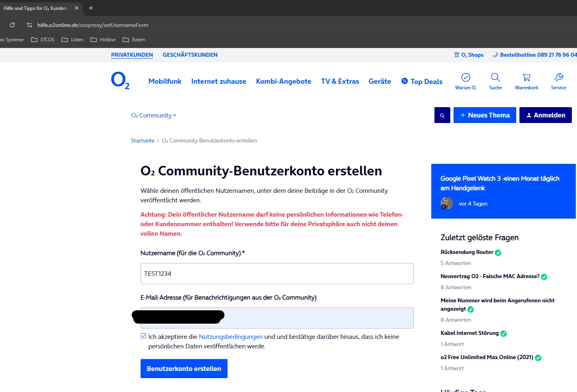Click the browser address bar URL
The image size is (577, 392).
pos(93,25)
